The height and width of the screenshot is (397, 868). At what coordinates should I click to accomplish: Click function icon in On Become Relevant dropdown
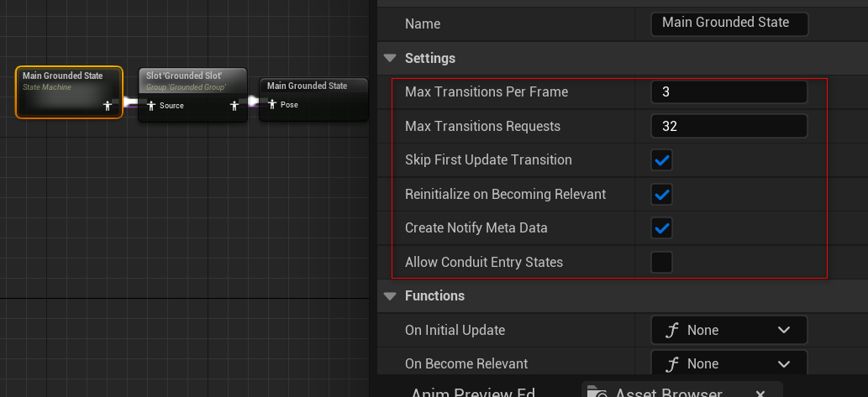pyautogui.click(x=671, y=364)
